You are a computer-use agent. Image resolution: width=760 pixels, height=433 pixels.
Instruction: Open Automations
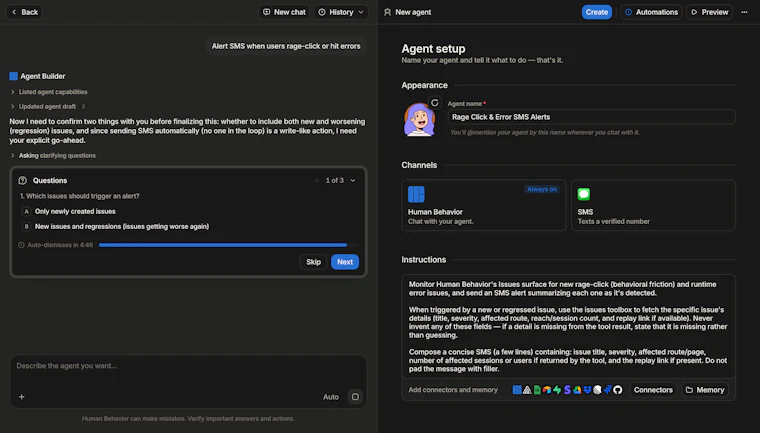pos(651,12)
